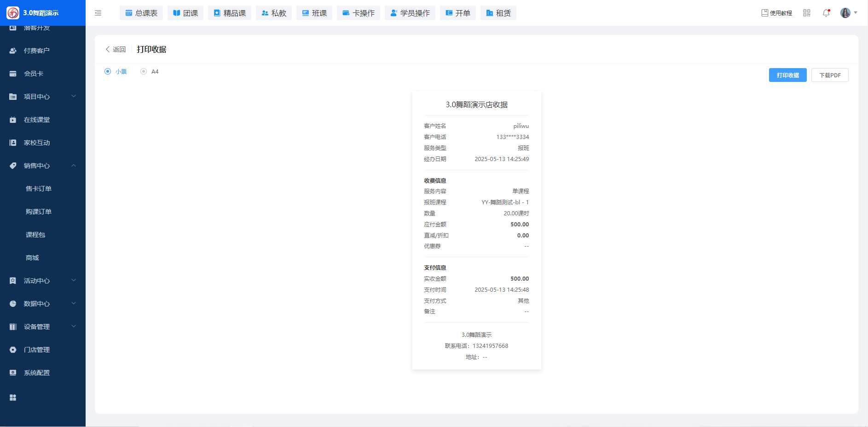This screenshot has width=868, height=427.
Task: Go back using the 返回 link
Action: point(116,49)
